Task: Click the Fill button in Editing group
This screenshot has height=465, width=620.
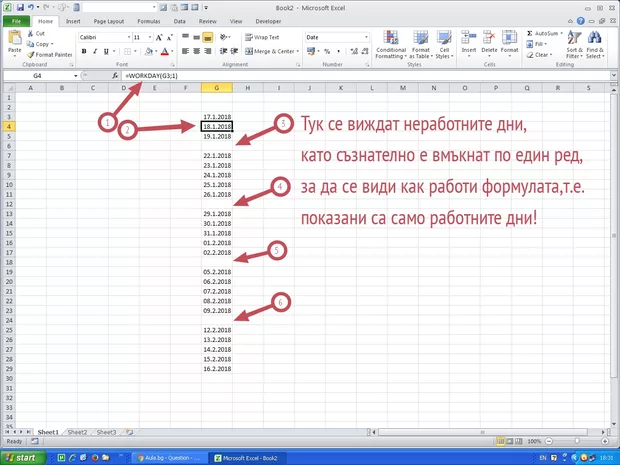Action: (536, 44)
